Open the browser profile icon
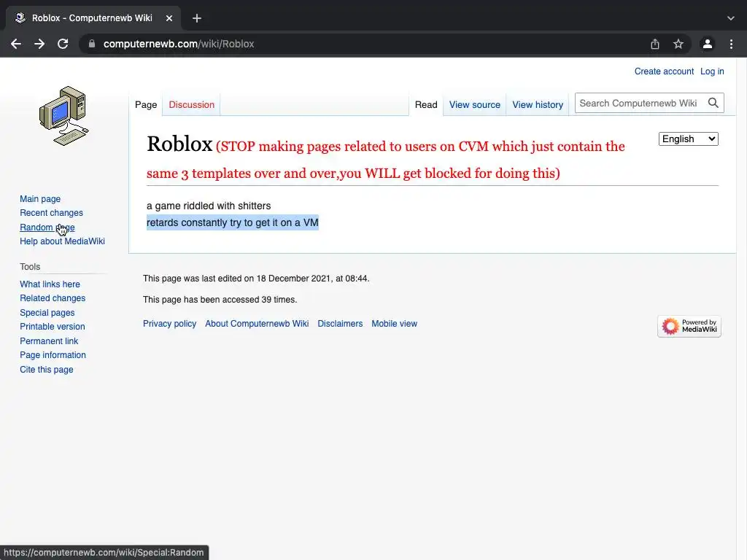The height and width of the screenshot is (560, 747). [x=708, y=44]
